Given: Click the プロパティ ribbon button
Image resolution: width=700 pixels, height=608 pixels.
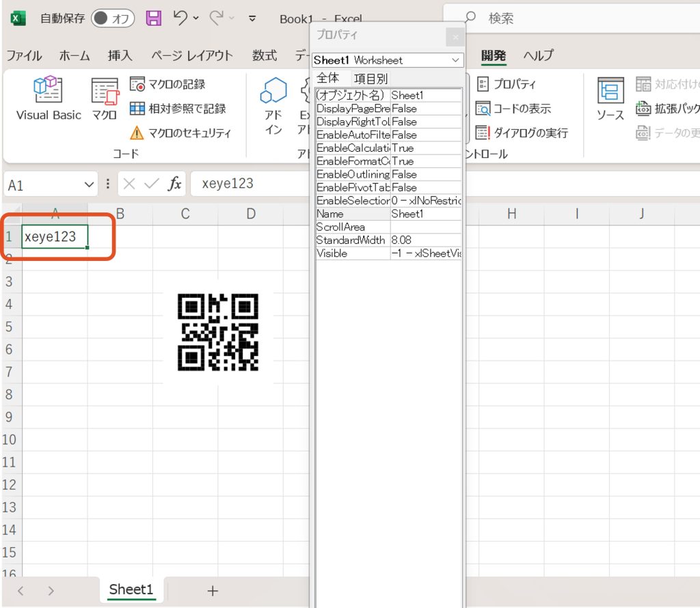Looking at the screenshot, I should pos(507,84).
